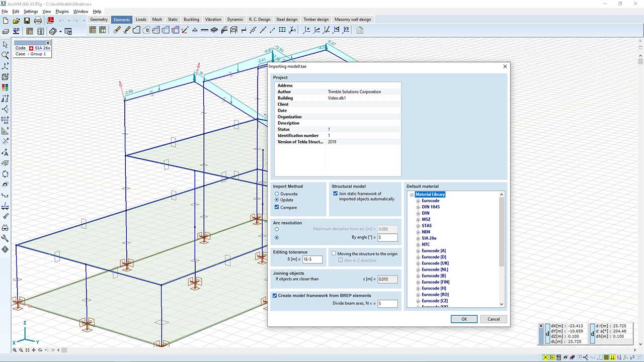Click Cancel in the Importing dialog
This screenshot has width=644, height=362.
[494, 319]
